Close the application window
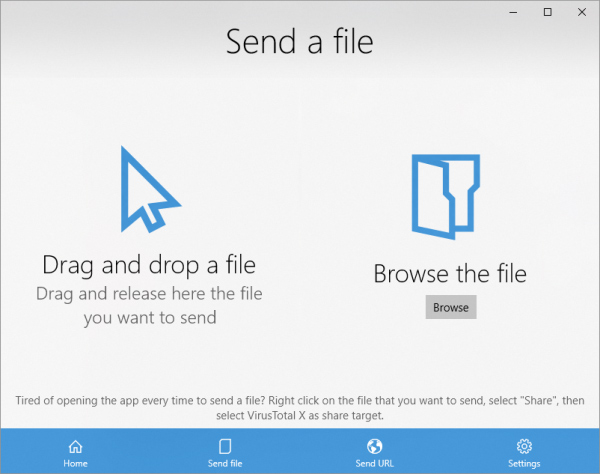The width and height of the screenshot is (600, 474). point(582,12)
